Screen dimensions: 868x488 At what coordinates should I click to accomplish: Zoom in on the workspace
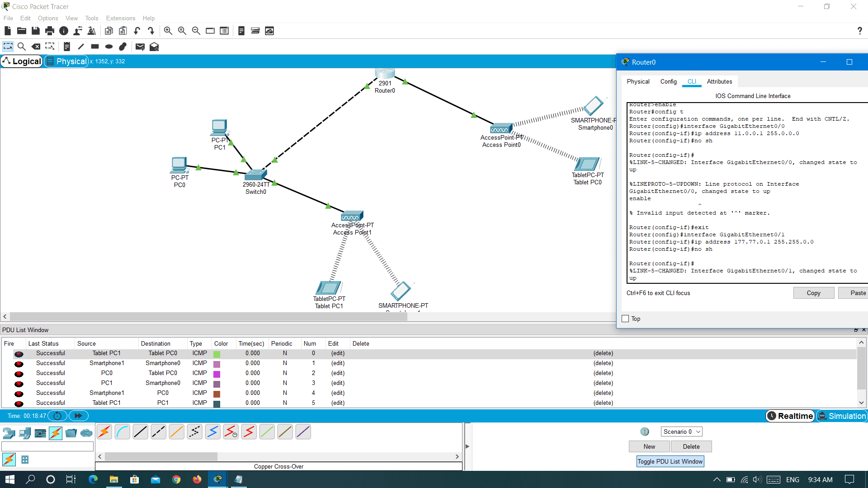click(x=168, y=31)
